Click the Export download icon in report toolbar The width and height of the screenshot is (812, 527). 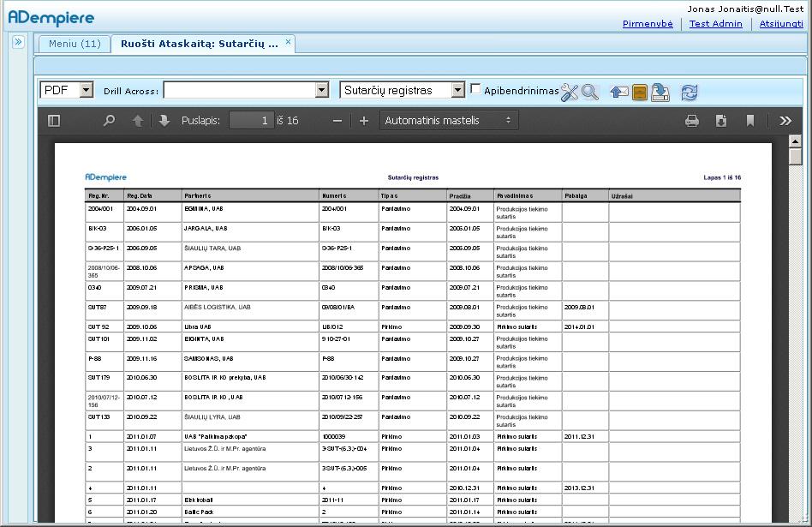click(660, 93)
